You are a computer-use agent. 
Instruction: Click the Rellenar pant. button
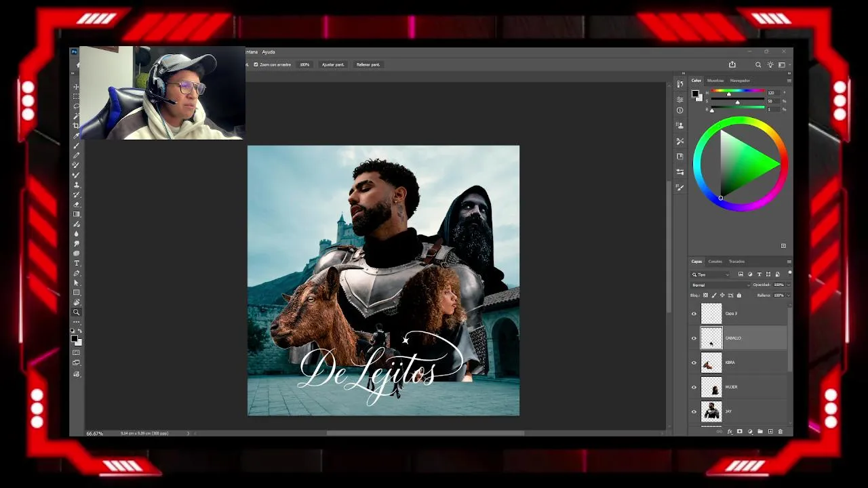[368, 64]
